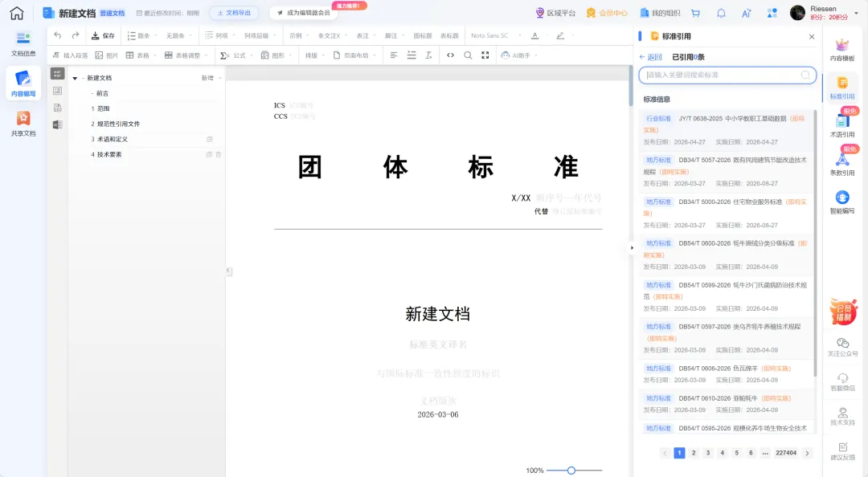Click 返回 in 标准引用 panel
The image size is (868, 477).
[650, 57]
